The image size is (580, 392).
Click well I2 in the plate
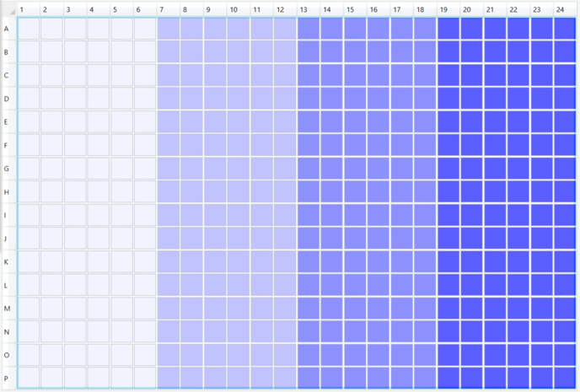click(51, 215)
